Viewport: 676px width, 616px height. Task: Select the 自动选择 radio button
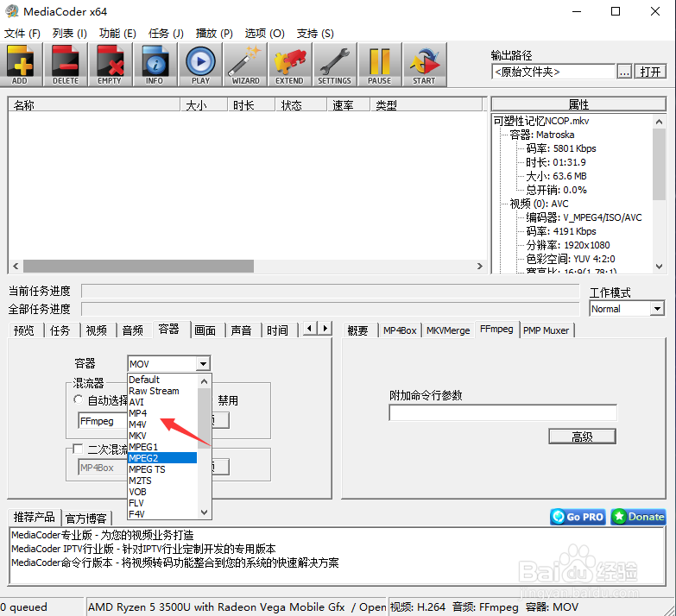(78, 399)
